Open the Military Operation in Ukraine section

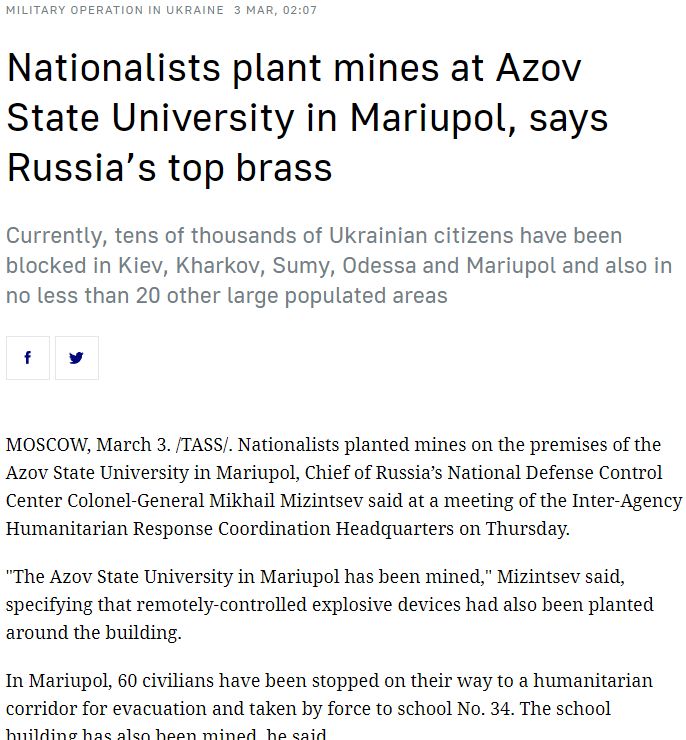click(114, 10)
